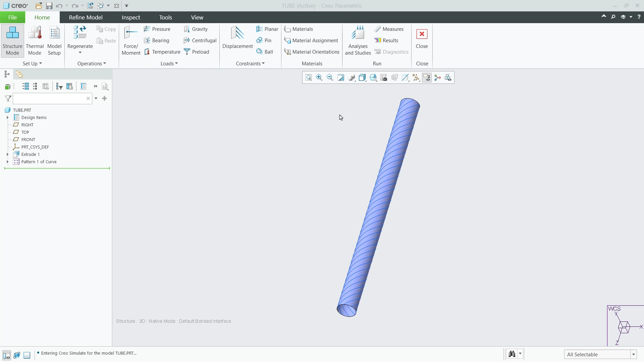Viewport: 644px width, 362px height.
Task: Click the Measures button
Action: (x=389, y=29)
